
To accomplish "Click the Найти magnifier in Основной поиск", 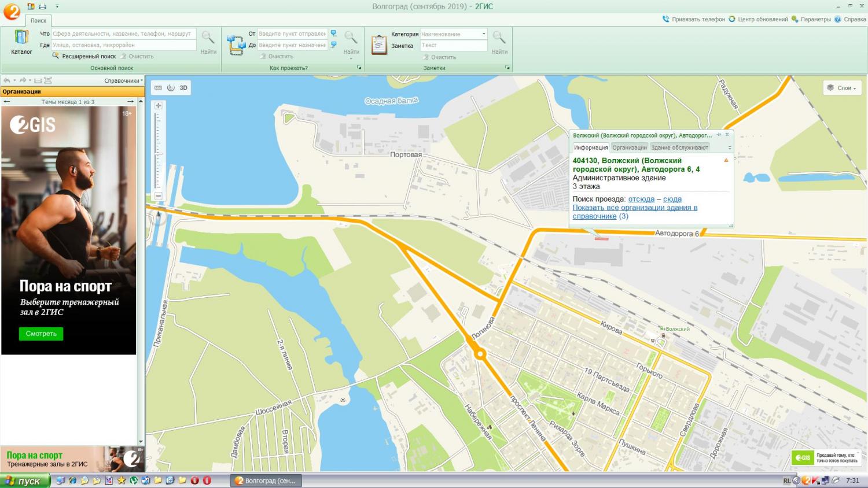I will click(x=208, y=42).
